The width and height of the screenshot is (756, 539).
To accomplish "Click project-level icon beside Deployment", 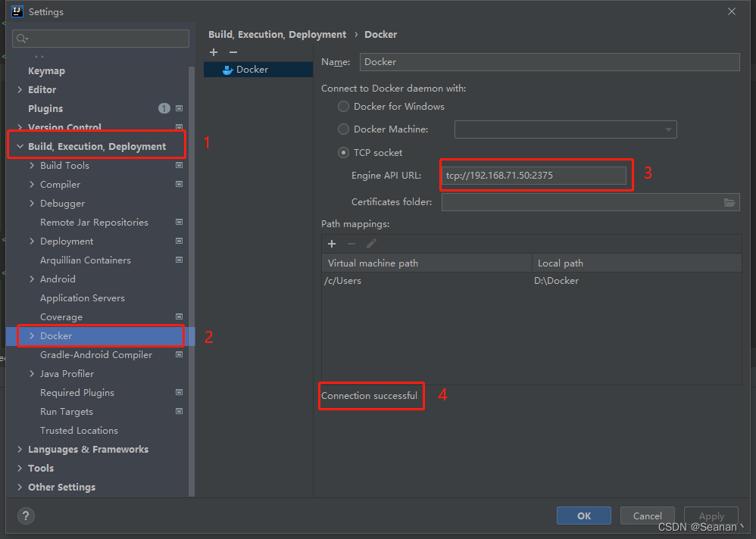I will pos(180,241).
